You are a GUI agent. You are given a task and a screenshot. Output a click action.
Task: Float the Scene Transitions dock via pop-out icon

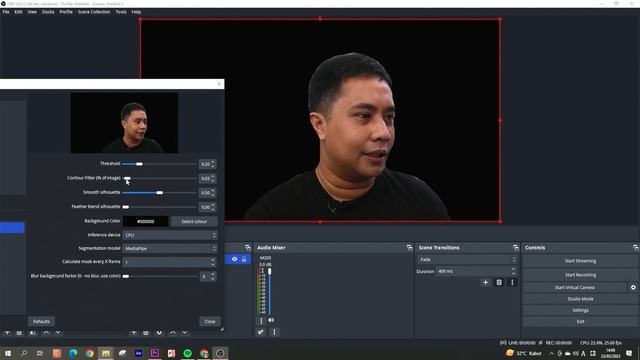click(x=516, y=248)
